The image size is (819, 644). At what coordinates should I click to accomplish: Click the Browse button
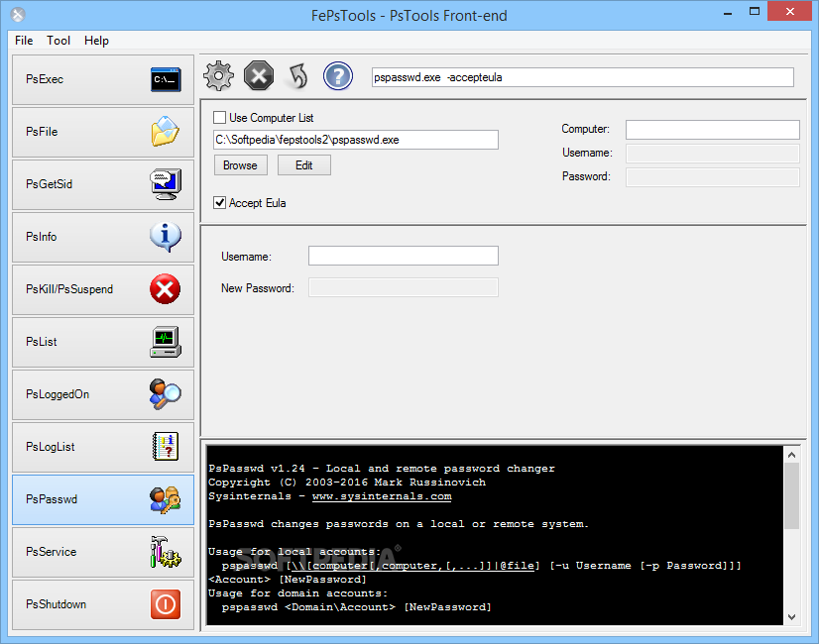240,165
